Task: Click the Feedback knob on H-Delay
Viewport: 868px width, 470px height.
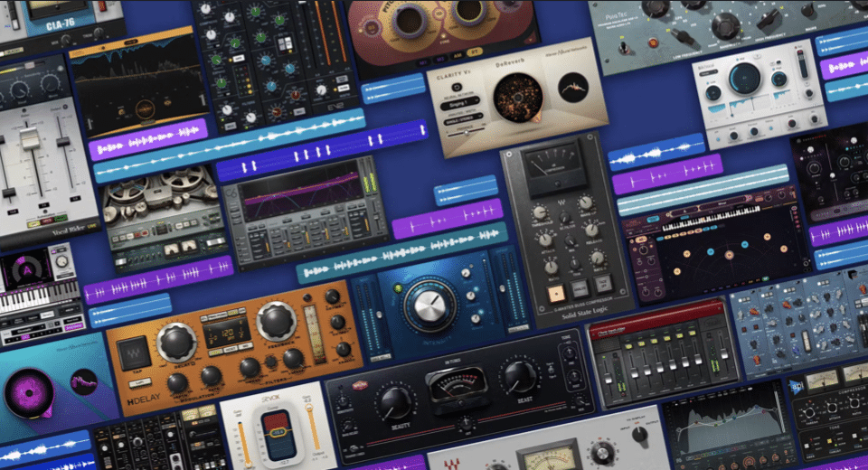Action: click(x=276, y=321)
